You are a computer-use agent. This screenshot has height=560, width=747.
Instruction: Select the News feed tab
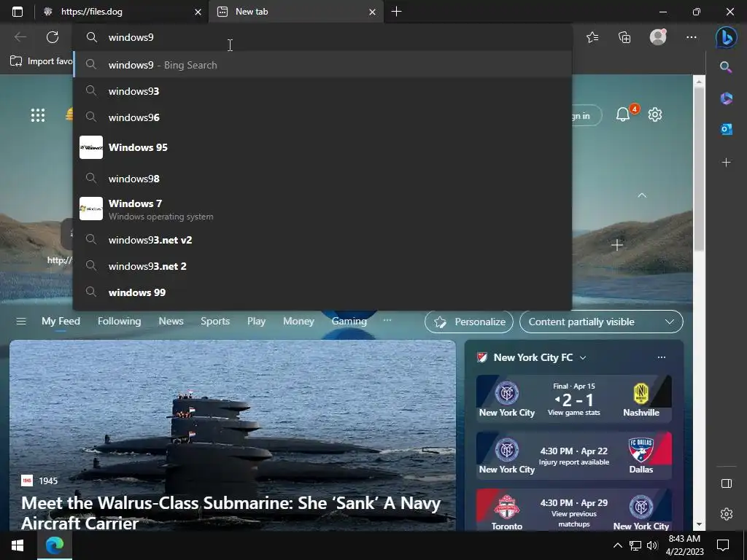[x=171, y=322]
